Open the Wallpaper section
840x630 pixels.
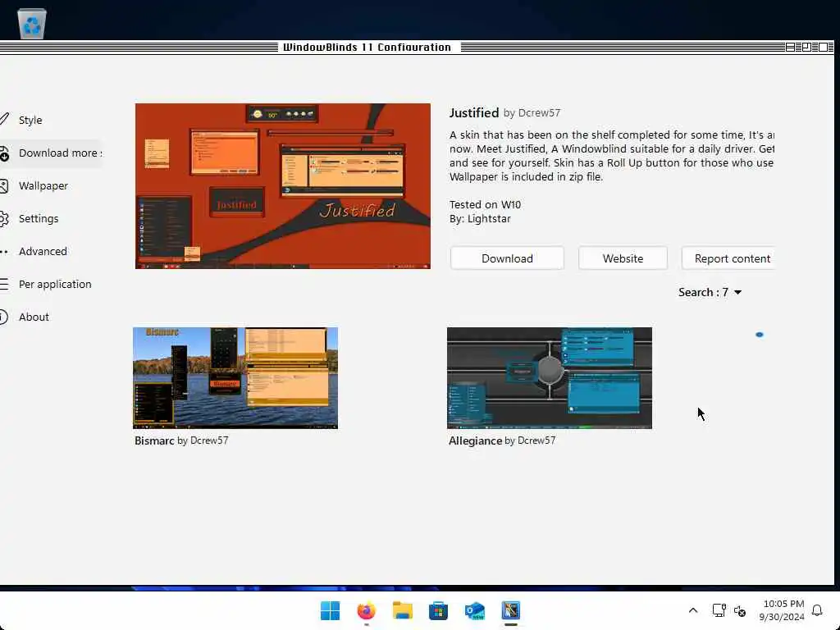[43, 186]
